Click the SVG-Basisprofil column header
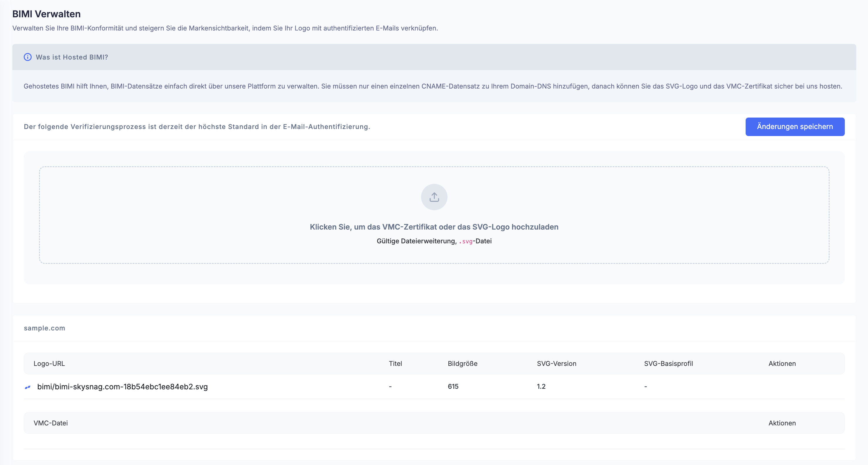The image size is (868, 465). (668, 364)
